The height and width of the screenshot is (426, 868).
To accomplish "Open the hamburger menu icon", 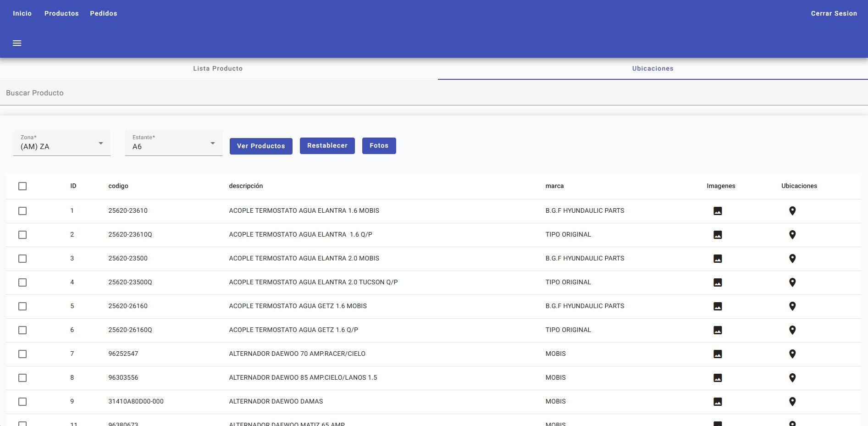I will click(x=17, y=43).
